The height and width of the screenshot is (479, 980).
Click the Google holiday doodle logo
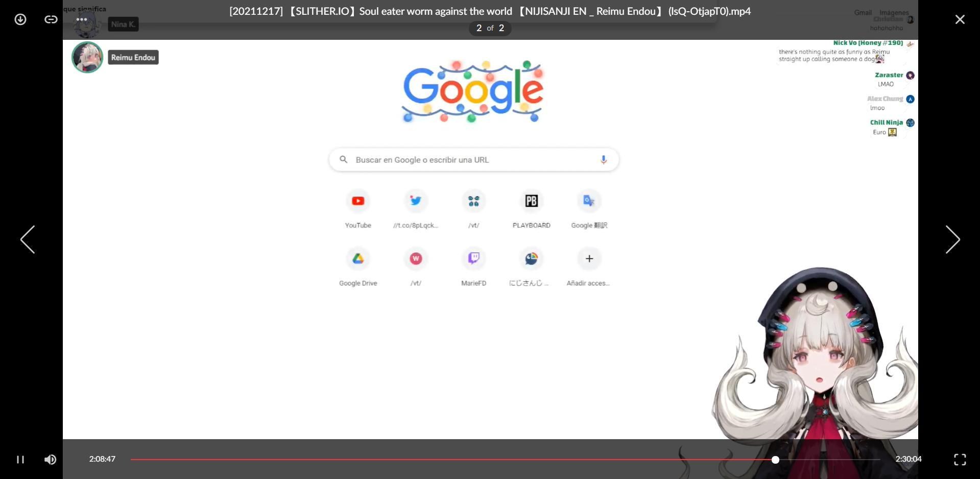[x=473, y=91]
